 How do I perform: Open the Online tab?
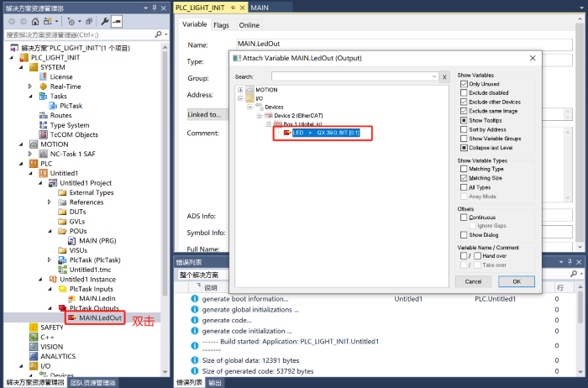[x=249, y=24]
